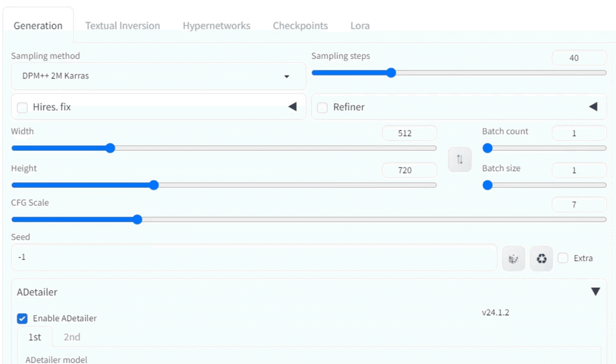
Task: Adjust the Sampling steps slider
Action: tap(459, 73)
